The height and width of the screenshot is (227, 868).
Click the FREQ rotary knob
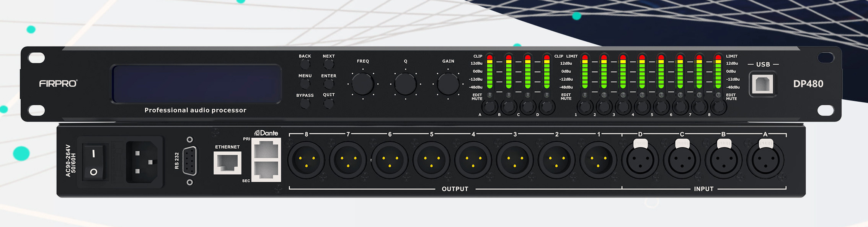coord(363,84)
